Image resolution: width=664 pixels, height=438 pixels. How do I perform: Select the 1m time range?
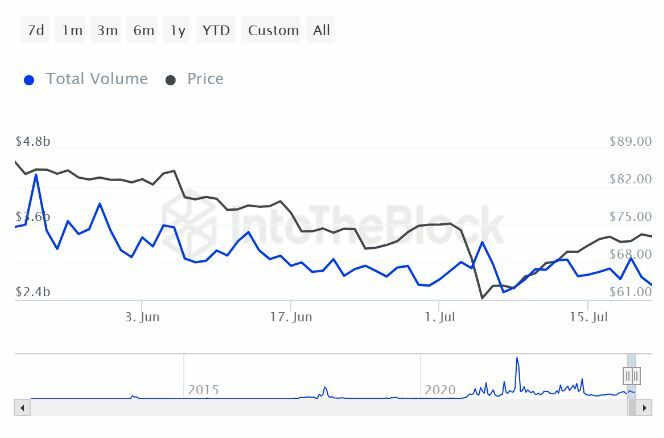72,30
